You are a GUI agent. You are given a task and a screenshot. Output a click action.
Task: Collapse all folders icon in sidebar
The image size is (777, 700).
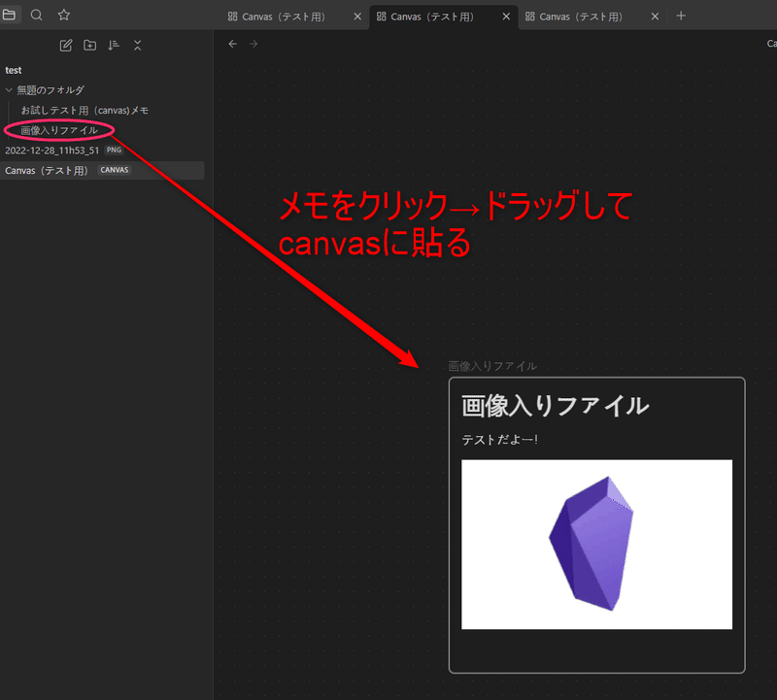137,46
